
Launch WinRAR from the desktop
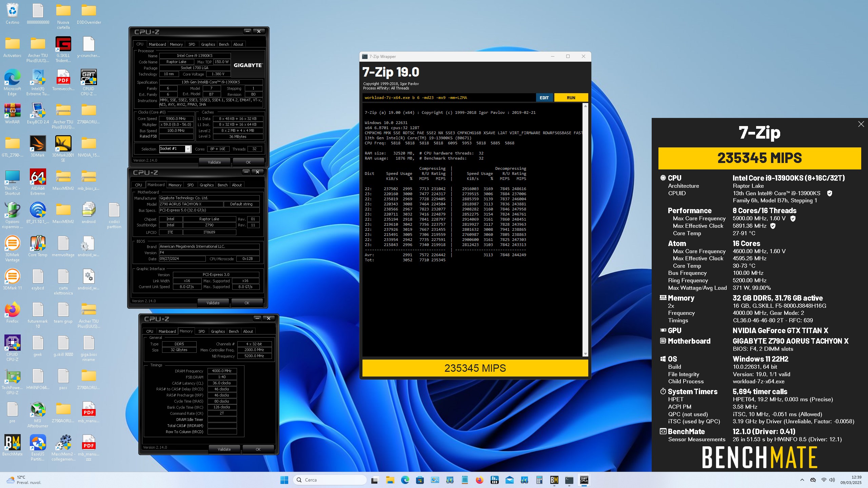[x=12, y=113]
